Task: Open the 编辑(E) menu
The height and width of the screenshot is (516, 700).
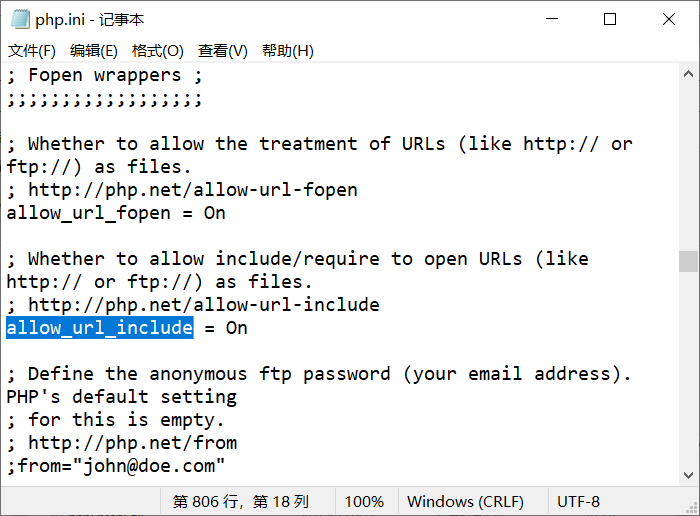Action: point(94,50)
